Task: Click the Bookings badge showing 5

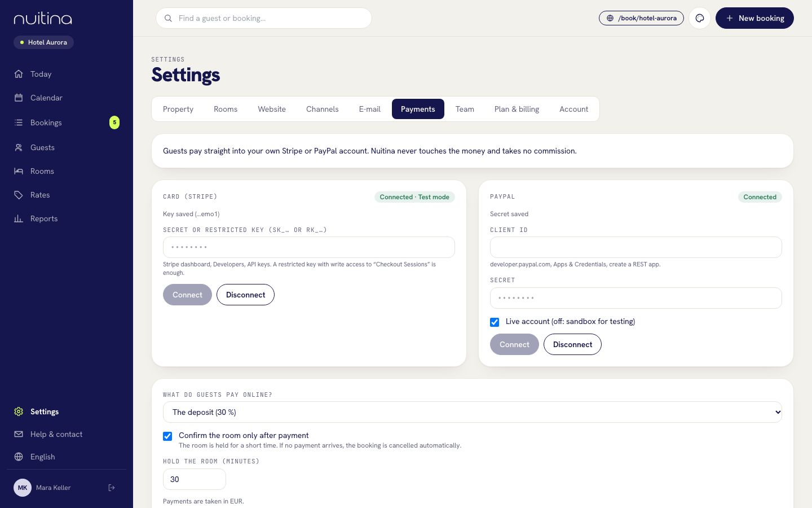Action: (x=114, y=122)
